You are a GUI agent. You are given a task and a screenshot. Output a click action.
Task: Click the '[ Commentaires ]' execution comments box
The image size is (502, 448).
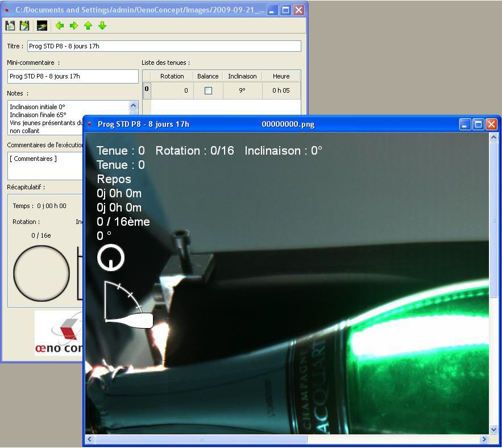click(45, 165)
